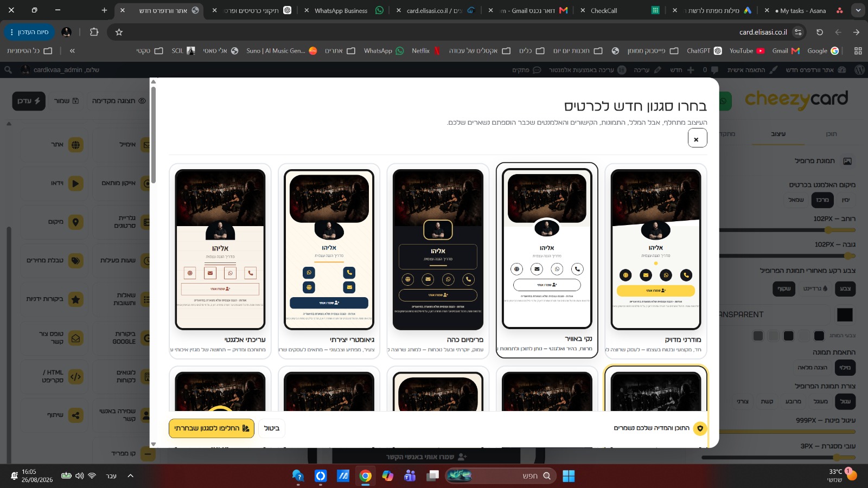Add the HTML / סקריפט widget
Screen dimensions: 868x488
click(x=53, y=376)
